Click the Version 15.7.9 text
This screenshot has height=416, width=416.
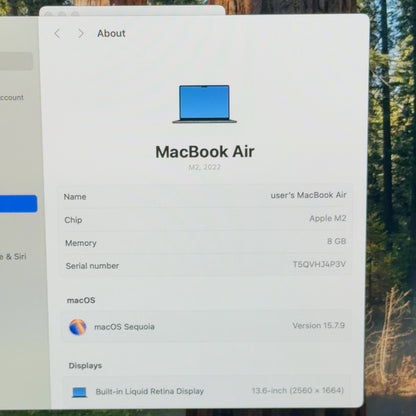[318, 325]
